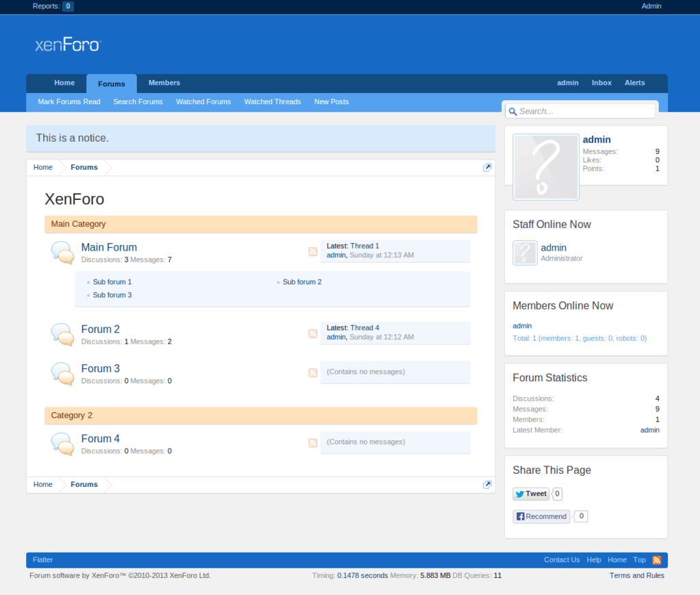The width and height of the screenshot is (700, 595).
Task: Open Watched Threads in sub-navigation
Action: coord(272,102)
